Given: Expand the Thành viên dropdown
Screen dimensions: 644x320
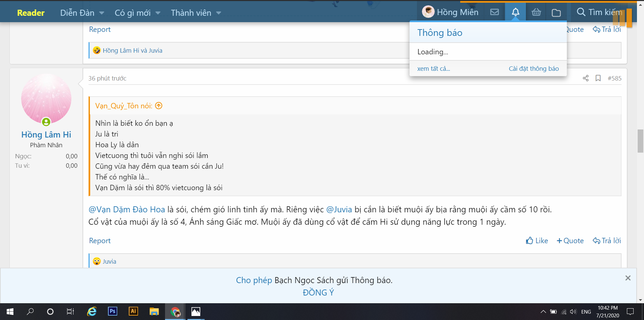Looking at the screenshot, I should 218,13.
